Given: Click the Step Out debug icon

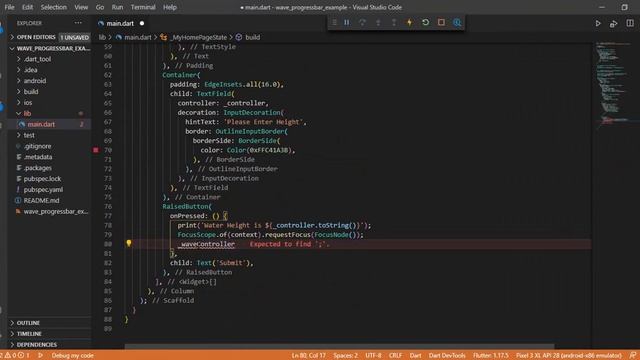Looking at the screenshot, I should [394, 22].
